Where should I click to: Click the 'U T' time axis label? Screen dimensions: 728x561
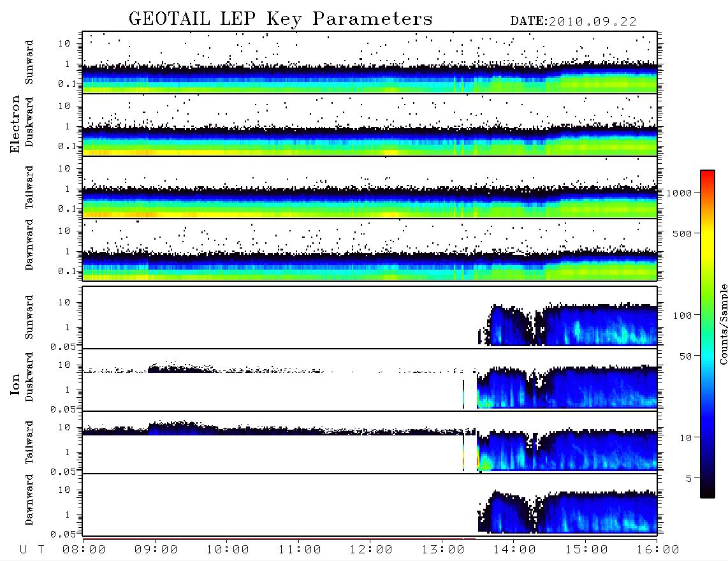(x=32, y=550)
